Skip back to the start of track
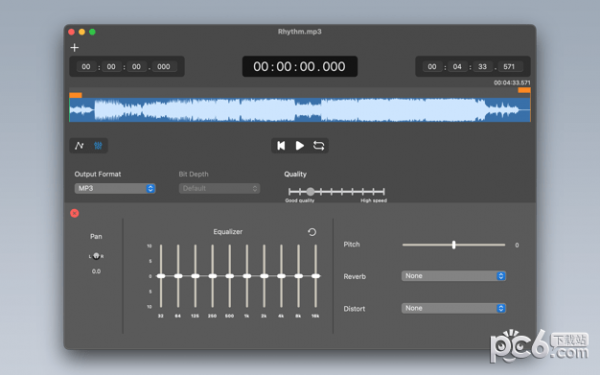This screenshot has height=375, width=600. [x=281, y=145]
